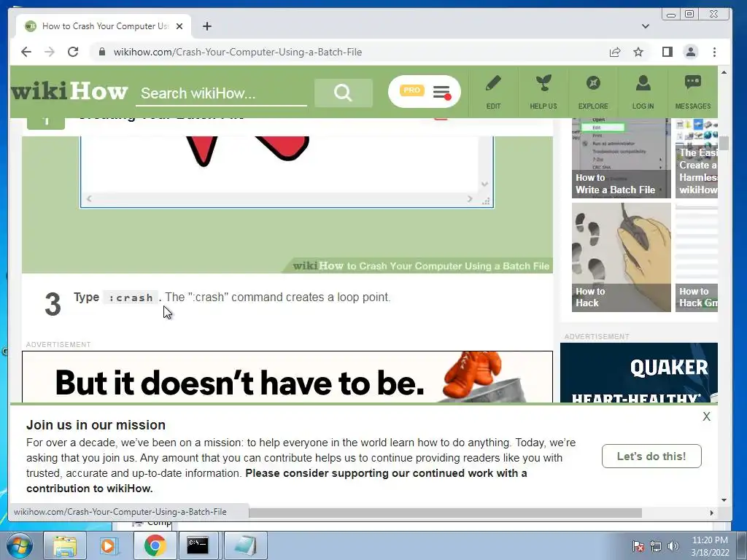
Task: Close the How to Crash Your Computer tab
Action: click(179, 26)
